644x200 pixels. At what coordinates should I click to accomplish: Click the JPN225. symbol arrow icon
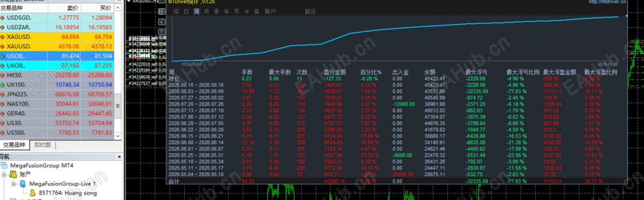3,94
